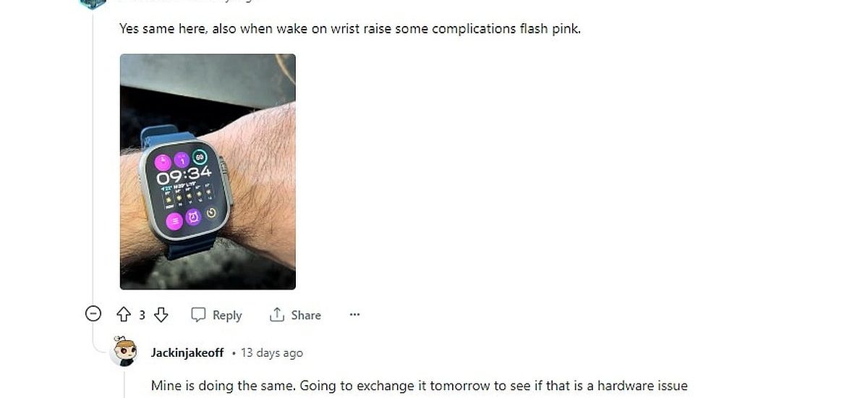Open the Apple Watch wrist photo

[x=208, y=172]
